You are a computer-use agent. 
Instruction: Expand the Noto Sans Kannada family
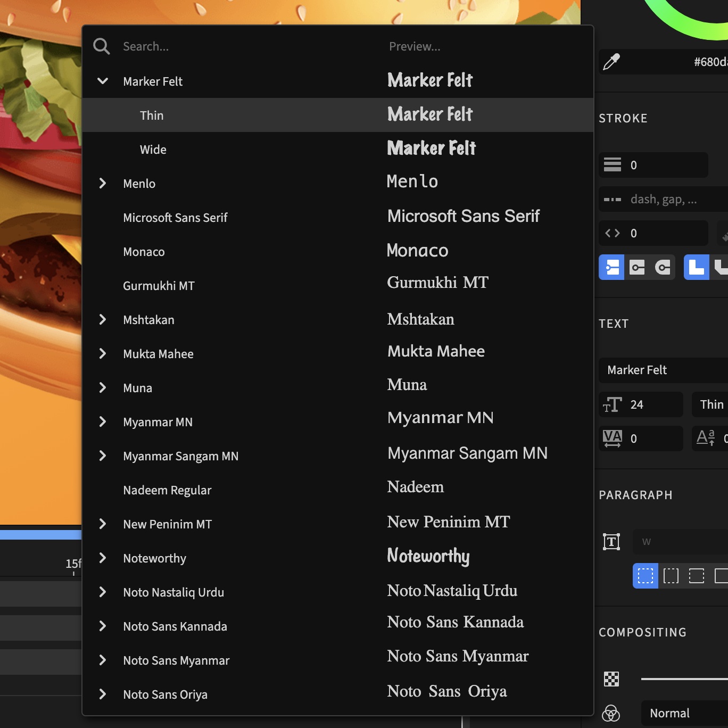click(103, 626)
